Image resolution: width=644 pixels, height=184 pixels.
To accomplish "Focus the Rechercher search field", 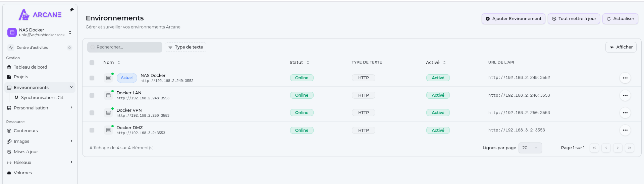I will pyautogui.click(x=125, y=47).
